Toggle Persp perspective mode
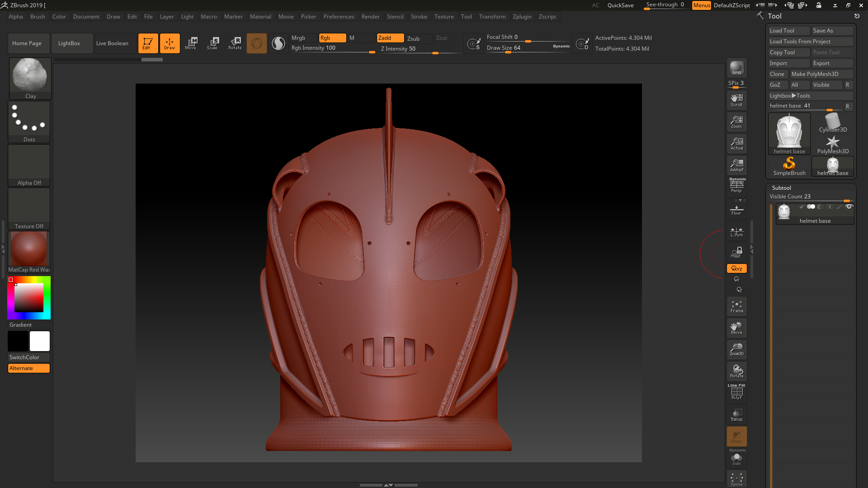The width and height of the screenshot is (868, 488). point(736,186)
